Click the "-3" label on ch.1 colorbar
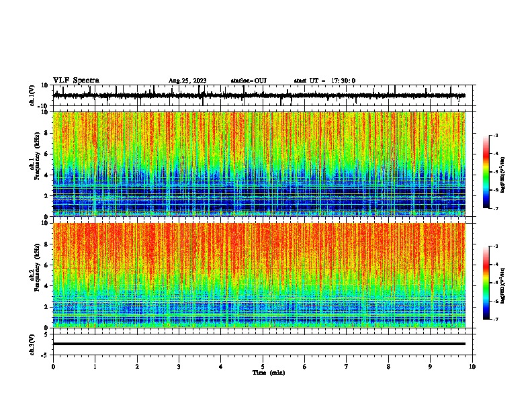The height and width of the screenshot is (411, 532). point(495,136)
